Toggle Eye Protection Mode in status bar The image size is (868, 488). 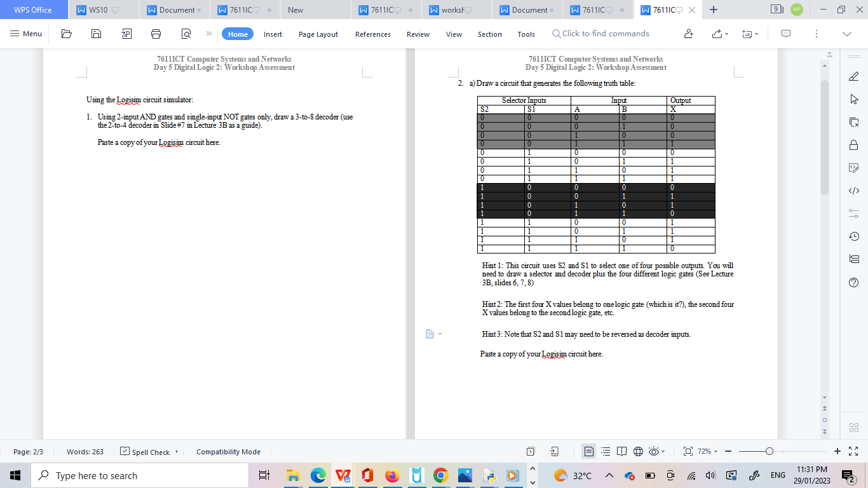[x=654, y=452]
